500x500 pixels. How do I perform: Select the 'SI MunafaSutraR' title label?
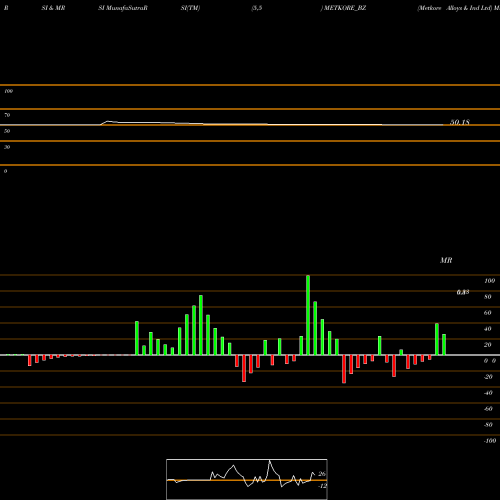coord(123,8)
